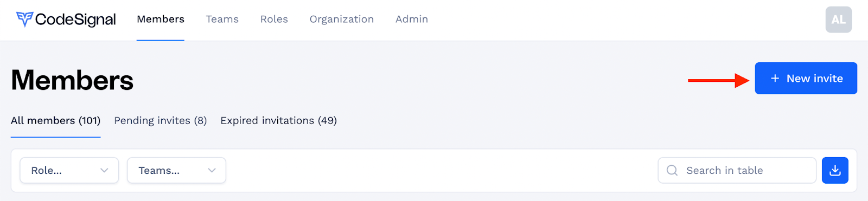
Task: View Expired invitations (49) tab
Action: coord(279,120)
